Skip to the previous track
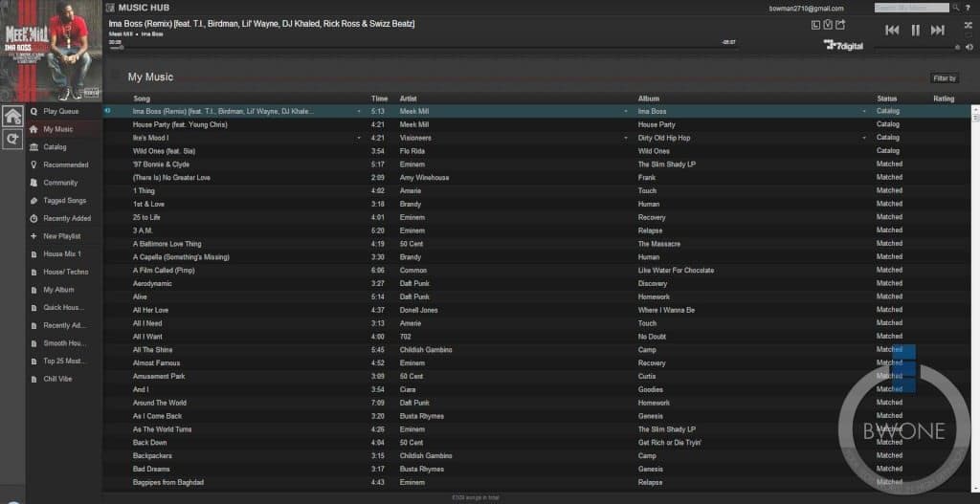This screenshot has height=504, width=980. click(x=893, y=30)
